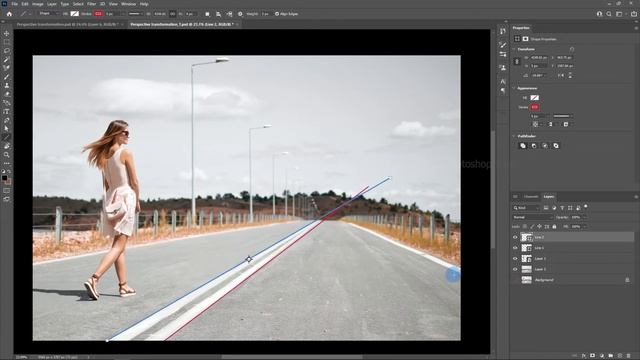Select the Zoom magnifier tool
The height and width of the screenshot is (360, 640).
click(7, 155)
